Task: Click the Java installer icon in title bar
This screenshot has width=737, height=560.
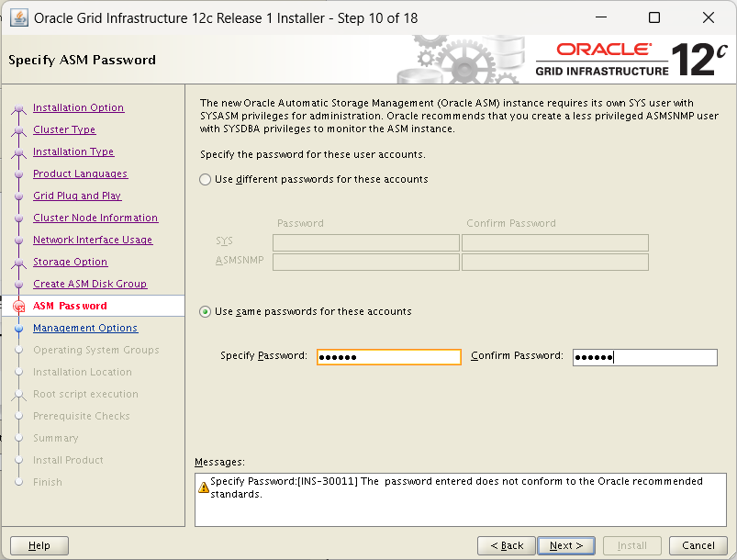Action: pyautogui.click(x=18, y=18)
